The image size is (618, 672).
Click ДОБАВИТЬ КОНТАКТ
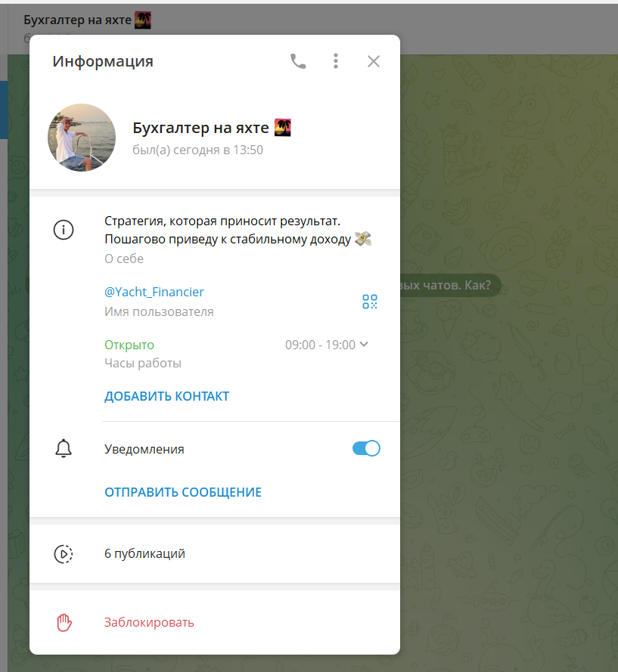pyautogui.click(x=166, y=395)
